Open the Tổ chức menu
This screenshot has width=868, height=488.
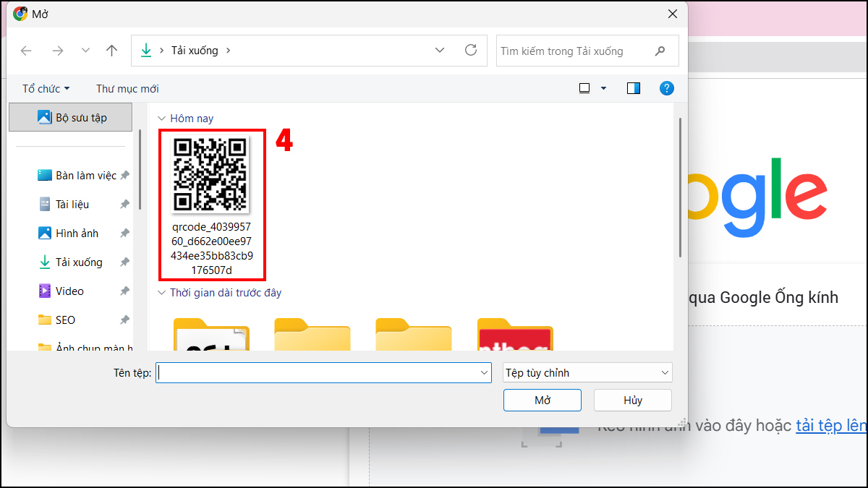(46, 89)
